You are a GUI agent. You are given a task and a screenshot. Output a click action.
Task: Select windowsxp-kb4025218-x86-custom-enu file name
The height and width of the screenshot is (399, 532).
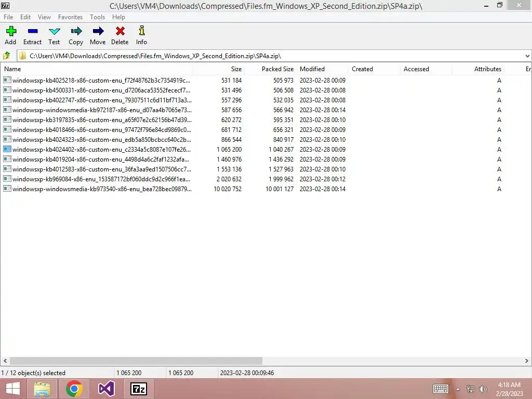[101, 81]
